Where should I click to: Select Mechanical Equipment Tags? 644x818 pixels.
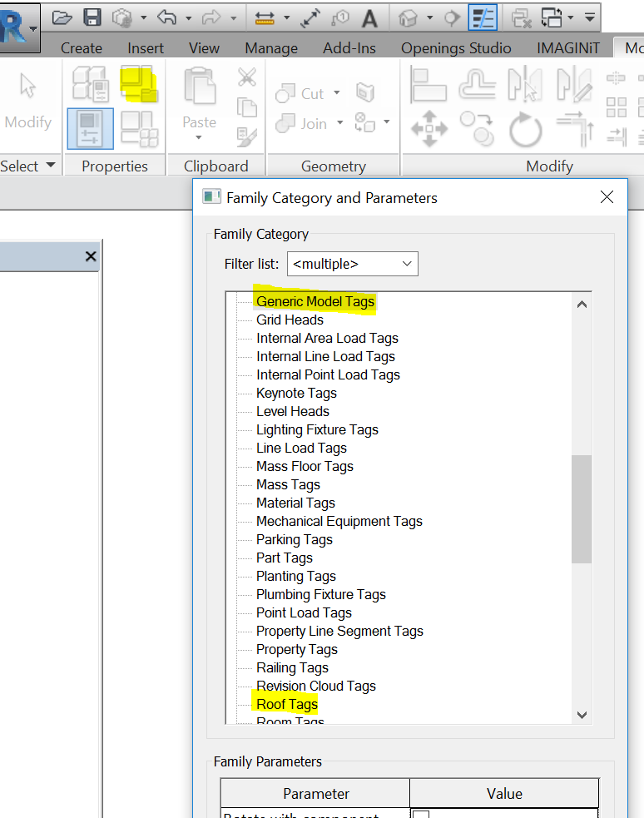[339, 522]
